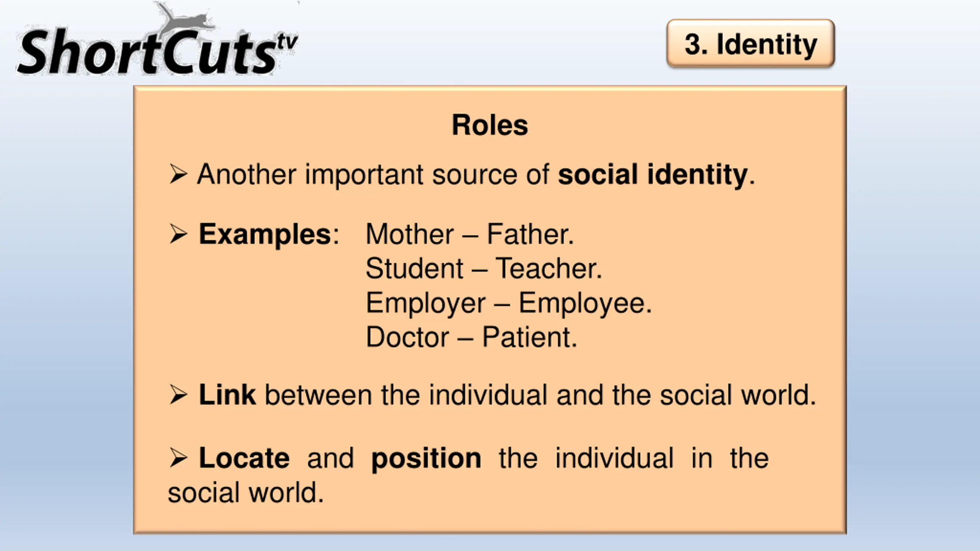This screenshot has width=980, height=551.
Task: Click the bold 'Examples' label
Action: tap(265, 235)
